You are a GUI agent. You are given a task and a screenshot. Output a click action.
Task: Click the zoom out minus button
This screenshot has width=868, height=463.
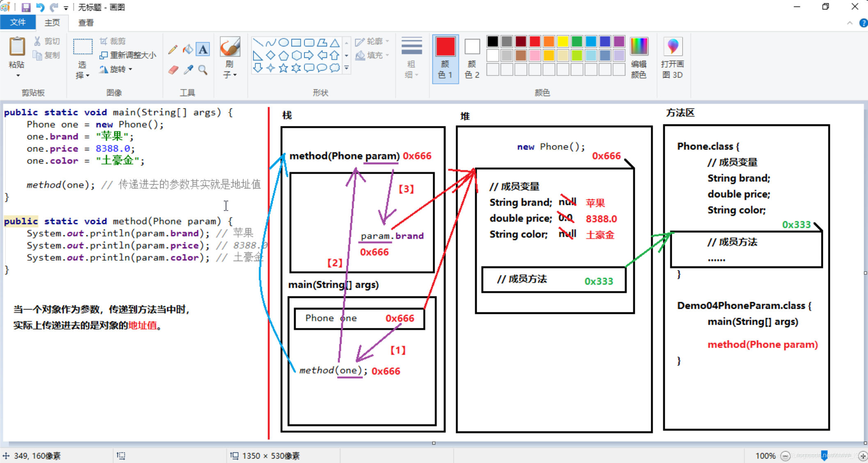pos(785,456)
